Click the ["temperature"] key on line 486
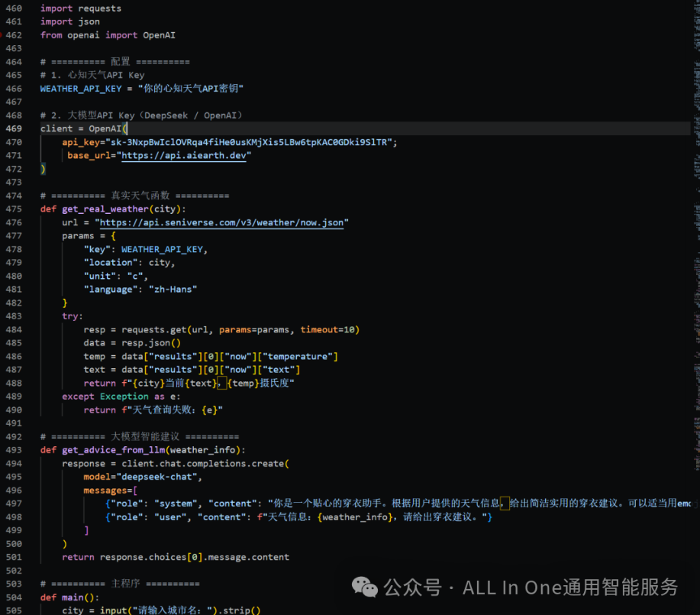The image size is (700, 615). [297, 357]
